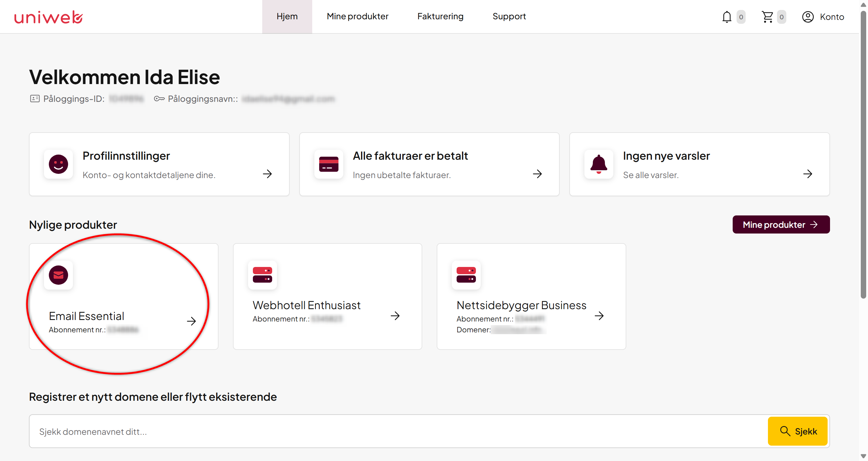Select 'Se alle varsler.' text
This screenshot has width=868, height=461.
coord(650,175)
